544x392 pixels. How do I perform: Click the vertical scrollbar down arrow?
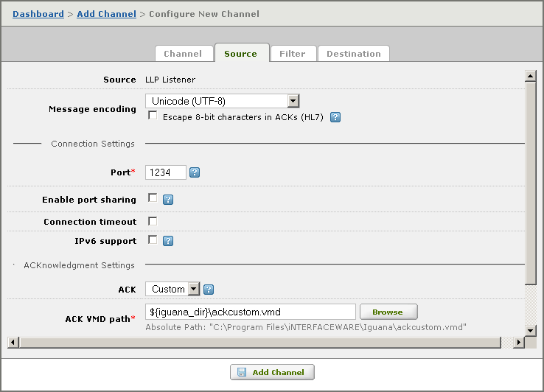point(531,330)
